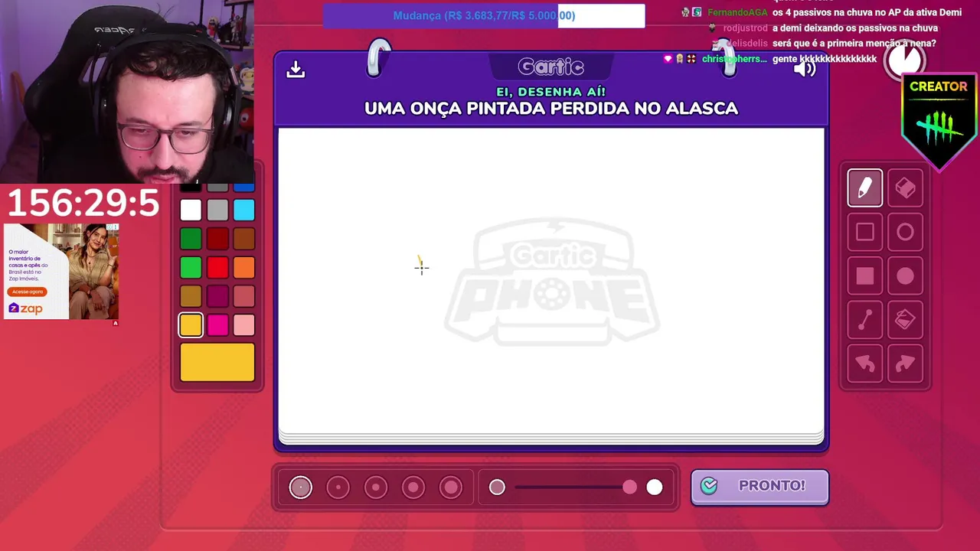Pick the dark red color swatch
The width and height of the screenshot is (980, 551).
point(217,239)
